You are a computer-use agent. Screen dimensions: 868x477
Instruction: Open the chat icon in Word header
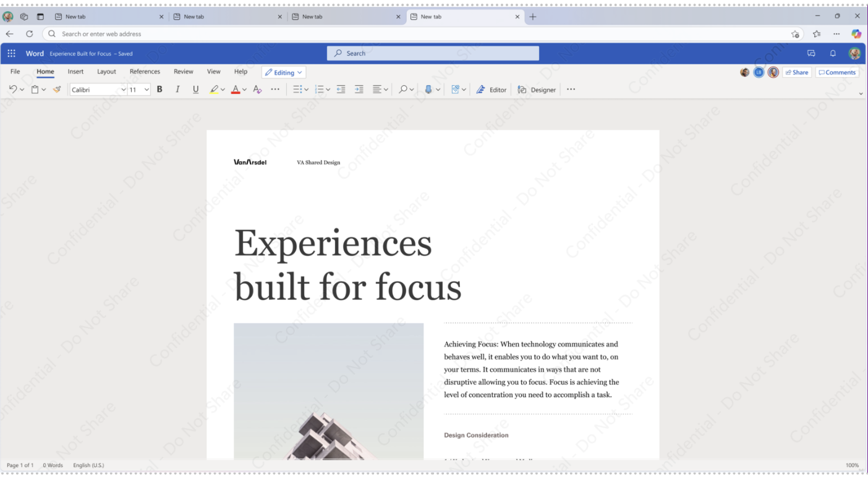811,54
